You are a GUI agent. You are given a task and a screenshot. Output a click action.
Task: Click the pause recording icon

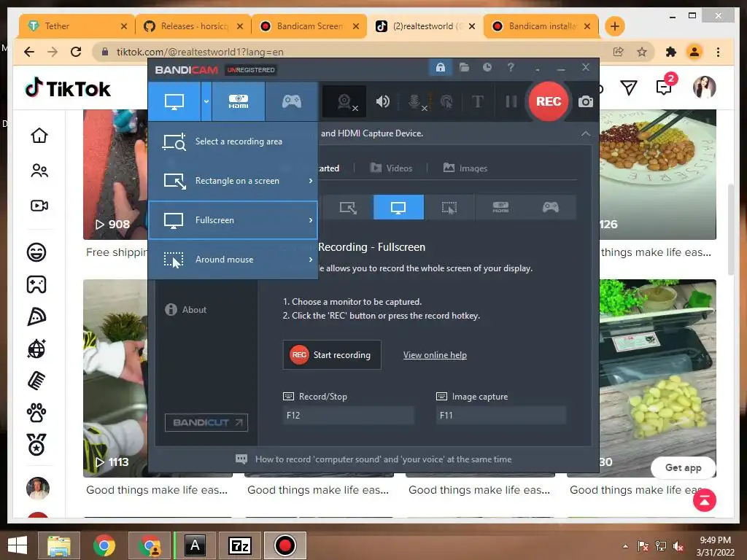tap(511, 101)
